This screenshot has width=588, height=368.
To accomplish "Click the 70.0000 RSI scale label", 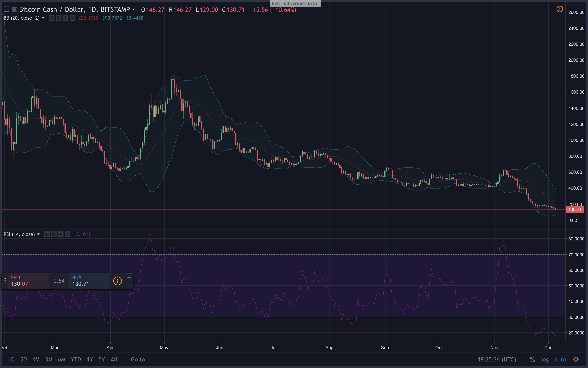I will (x=576, y=255).
